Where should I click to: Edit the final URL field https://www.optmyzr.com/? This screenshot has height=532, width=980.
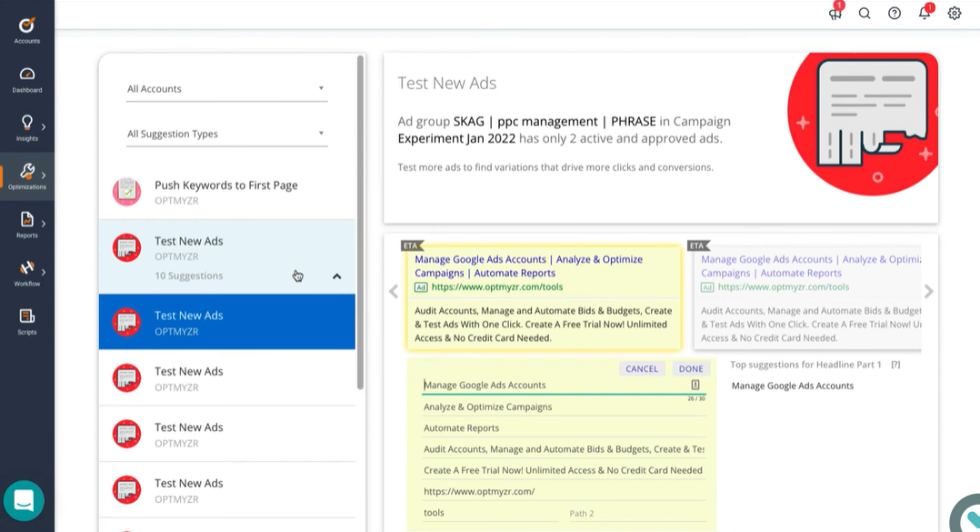(565, 492)
